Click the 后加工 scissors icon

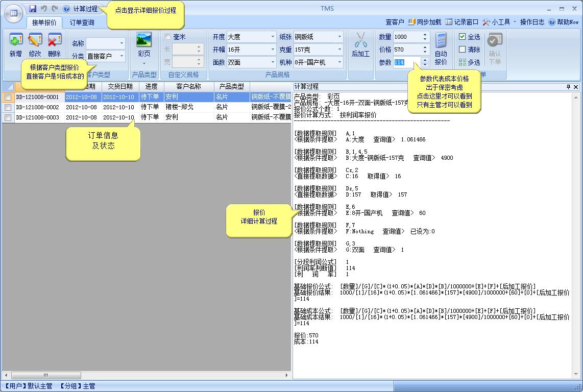360,40
